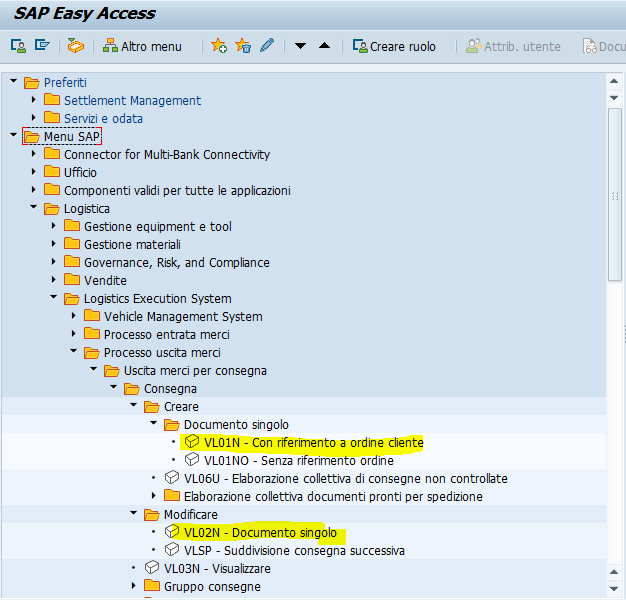The height and width of the screenshot is (600, 626).
Task: Collapse the Creare folder
Action: click(x=133, y=405)
